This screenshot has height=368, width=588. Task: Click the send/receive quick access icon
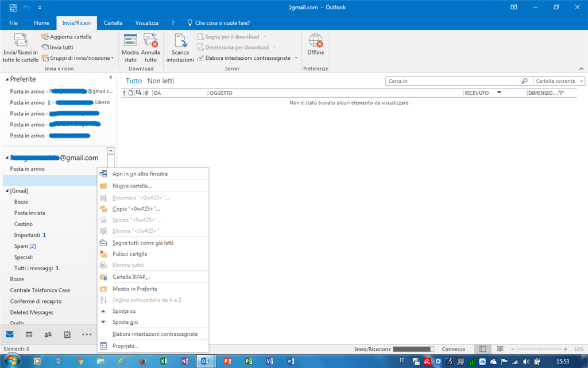point(13,7)
